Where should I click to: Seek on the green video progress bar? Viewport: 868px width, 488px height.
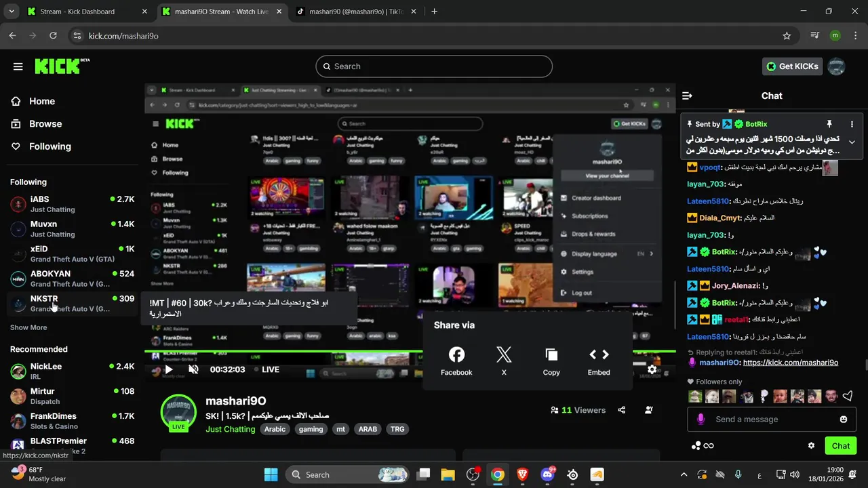(410, 351)
